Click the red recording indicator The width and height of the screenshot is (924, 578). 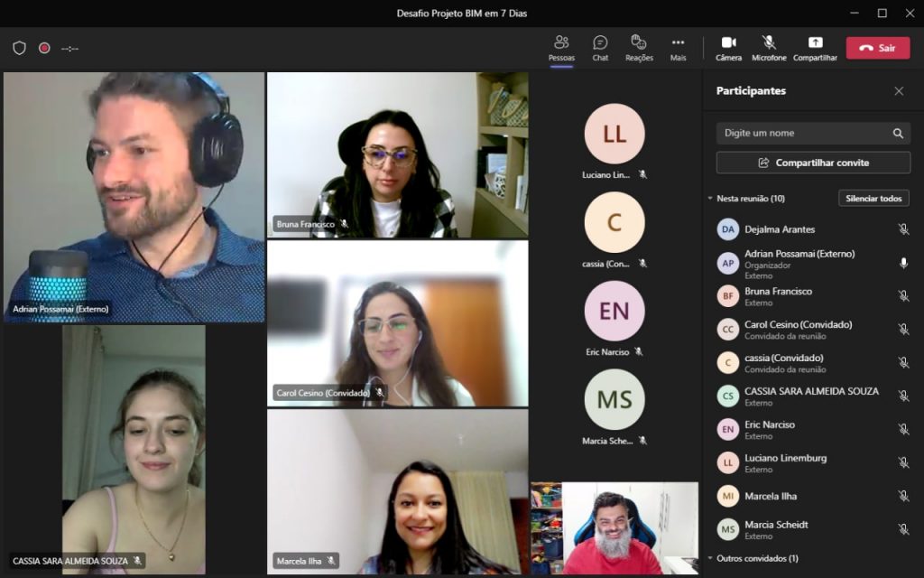point(44,48)
